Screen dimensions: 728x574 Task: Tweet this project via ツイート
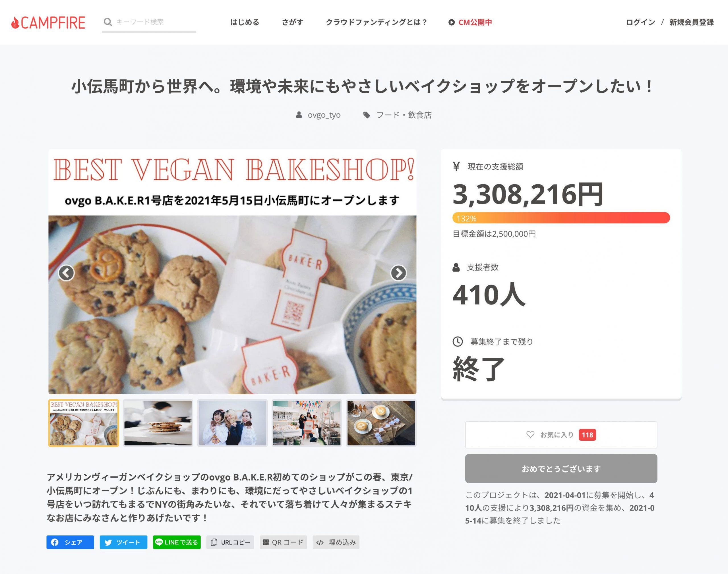123,542
